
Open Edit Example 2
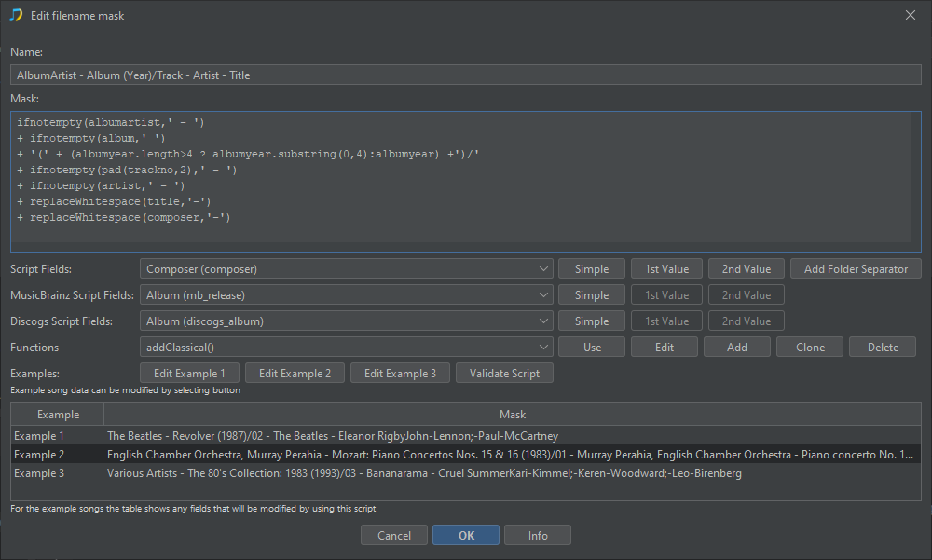[295, 374]
